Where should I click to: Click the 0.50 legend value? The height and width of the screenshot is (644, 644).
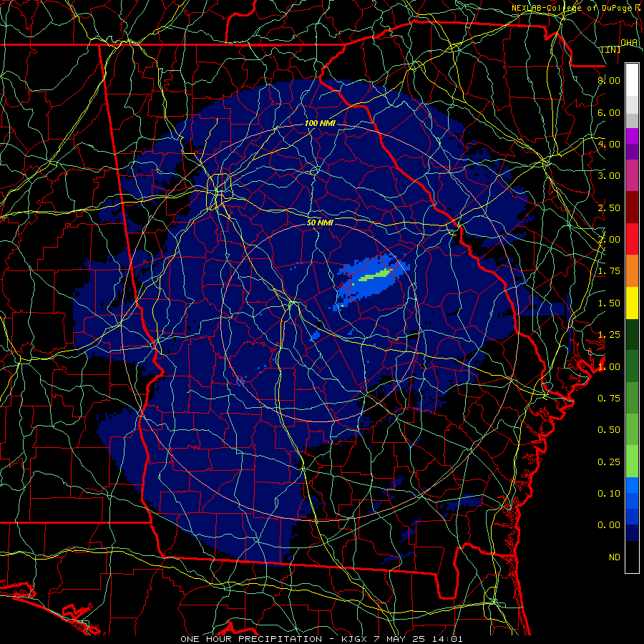609,429
